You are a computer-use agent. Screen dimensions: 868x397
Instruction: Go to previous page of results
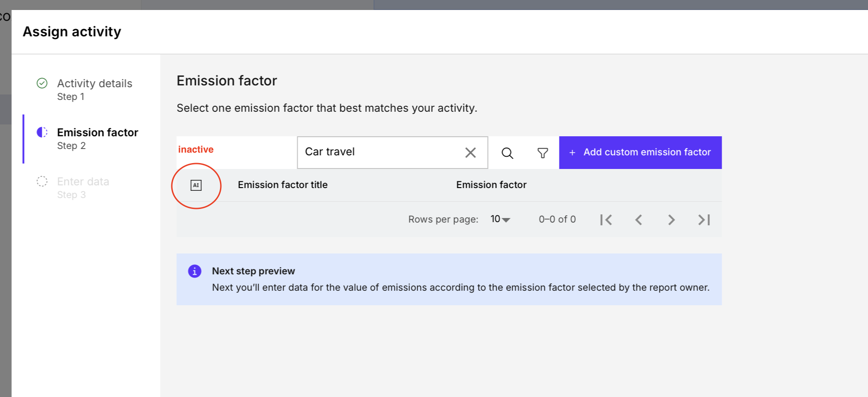tap(639, 220)
